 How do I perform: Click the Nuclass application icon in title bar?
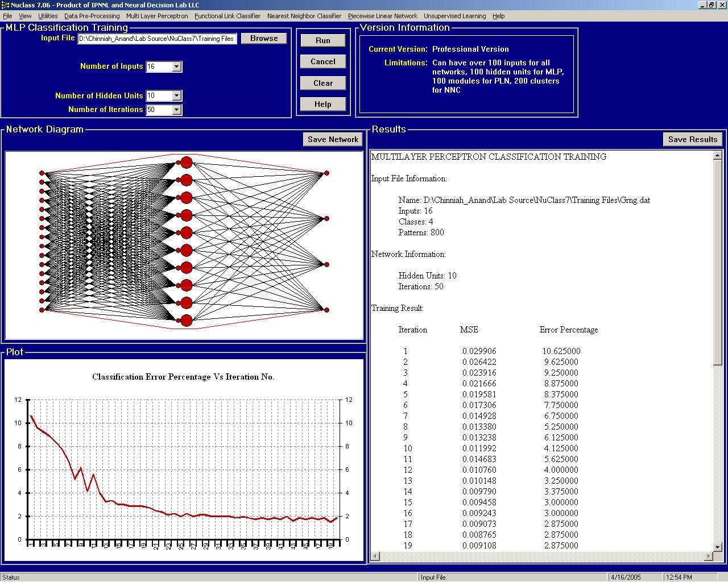[5, 5]
